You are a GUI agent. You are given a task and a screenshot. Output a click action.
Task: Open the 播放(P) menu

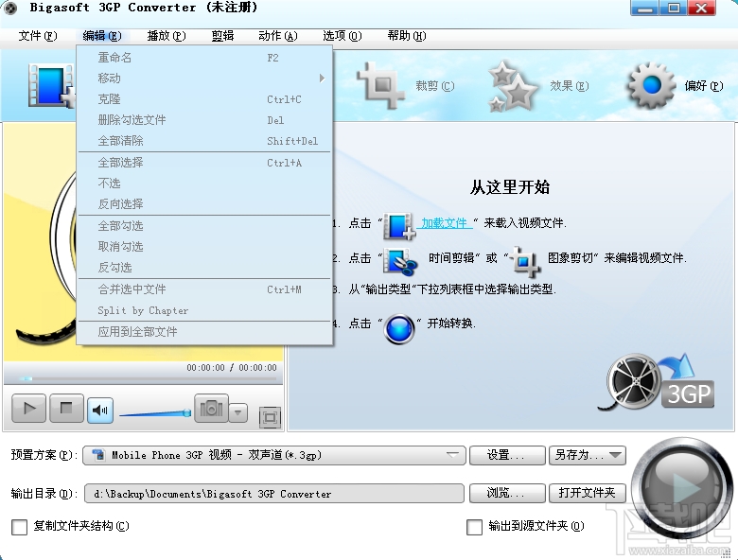(167, 36)
